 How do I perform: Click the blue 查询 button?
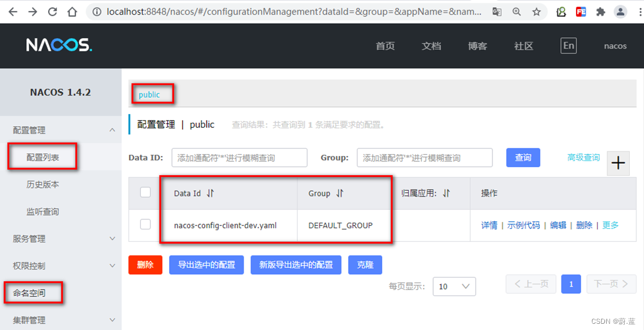point(523,158)
